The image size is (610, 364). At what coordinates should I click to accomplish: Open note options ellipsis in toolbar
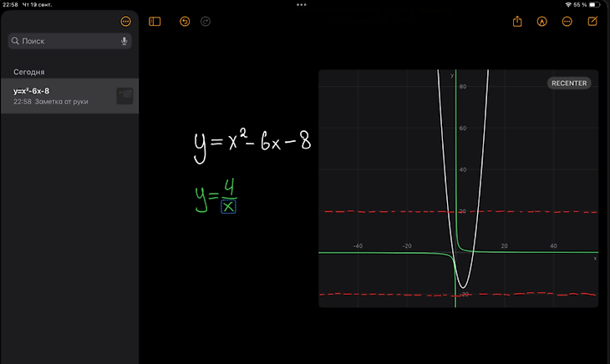(x=567, y=22)
